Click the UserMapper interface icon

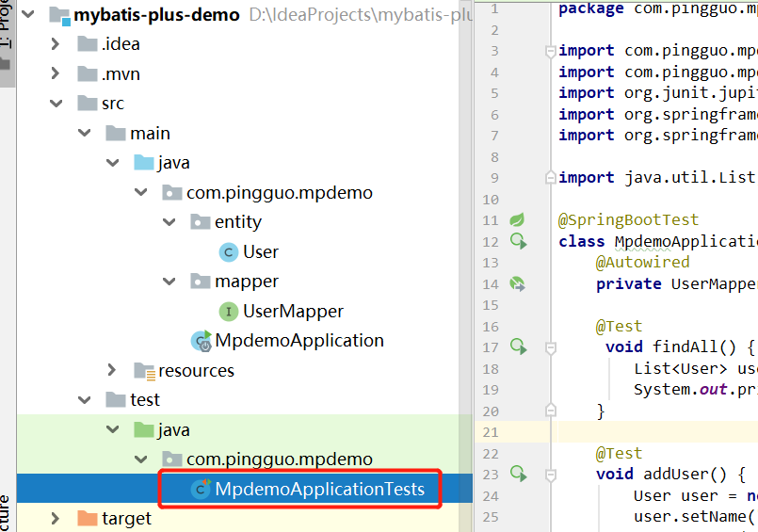229,312
